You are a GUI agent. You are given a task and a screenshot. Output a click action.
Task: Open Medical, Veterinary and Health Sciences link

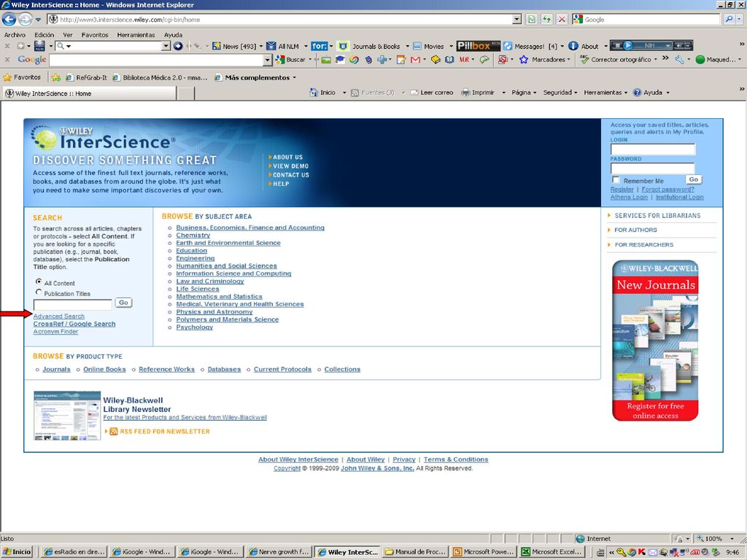239,304
